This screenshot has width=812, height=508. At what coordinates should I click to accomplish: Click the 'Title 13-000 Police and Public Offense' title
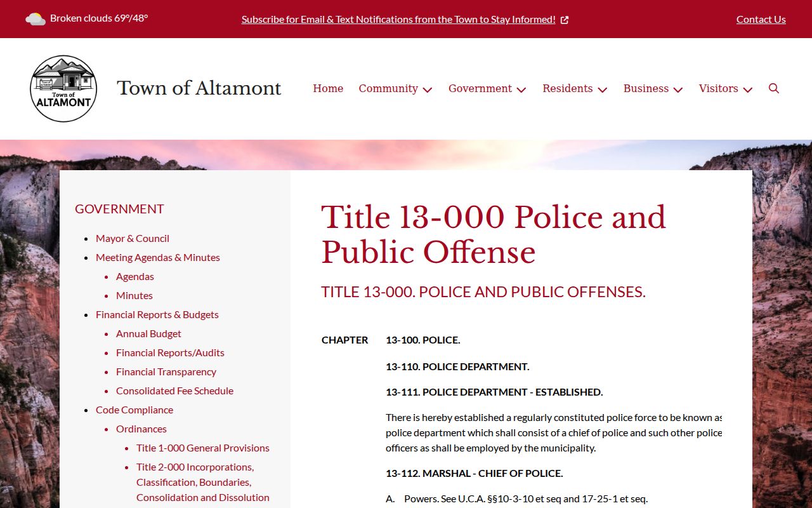tap(494, 234)
